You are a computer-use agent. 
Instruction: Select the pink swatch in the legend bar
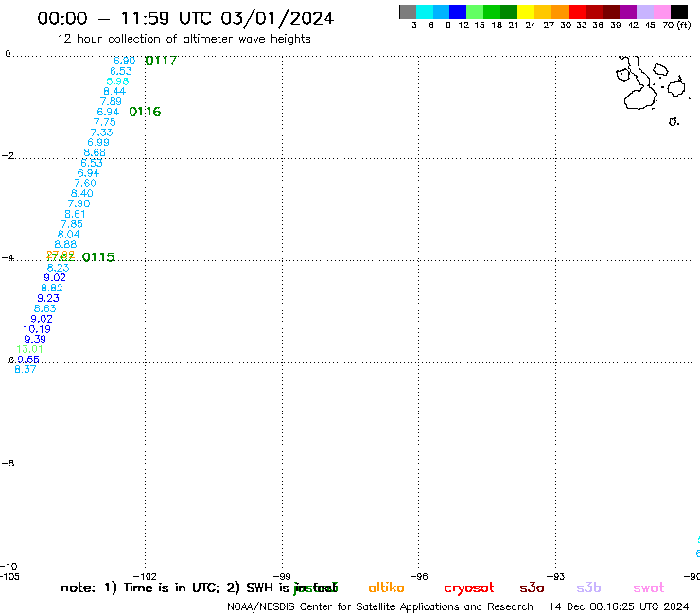(662, 11)
